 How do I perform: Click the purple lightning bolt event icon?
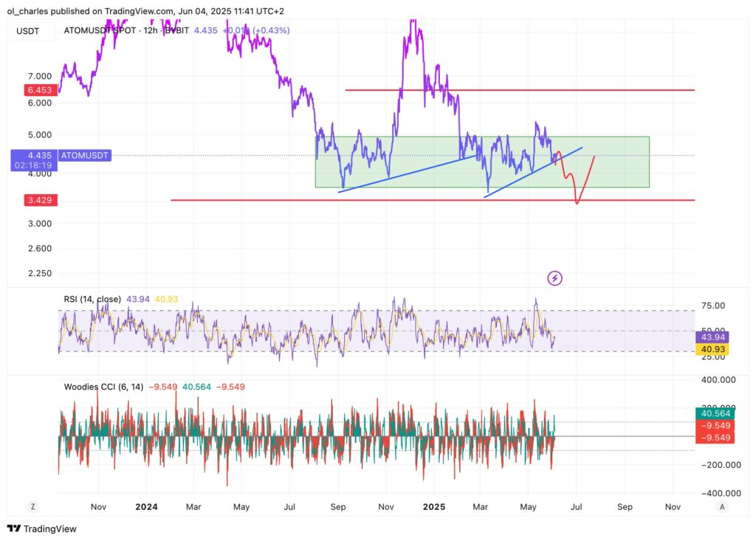pyautogui.click(x=555, y=278)
